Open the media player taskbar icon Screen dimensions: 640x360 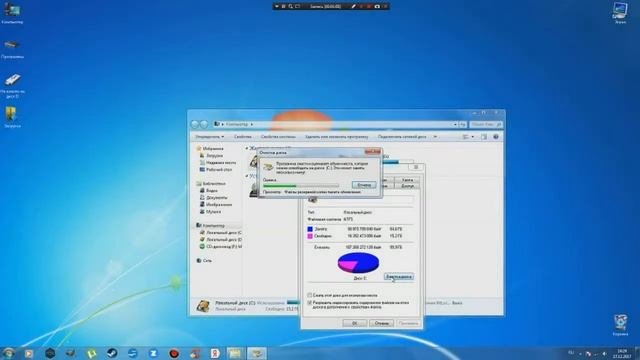(29, 353)
